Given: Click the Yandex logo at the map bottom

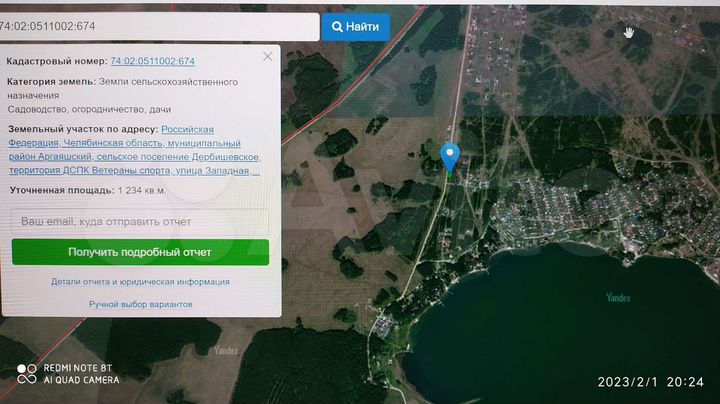Looking at the screenshot, I should point(226,351).
